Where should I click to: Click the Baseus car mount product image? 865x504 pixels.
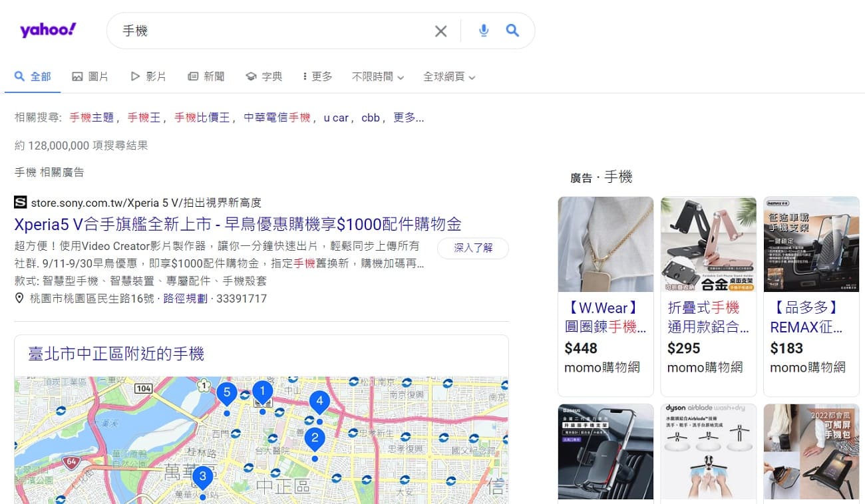(605, 451)
